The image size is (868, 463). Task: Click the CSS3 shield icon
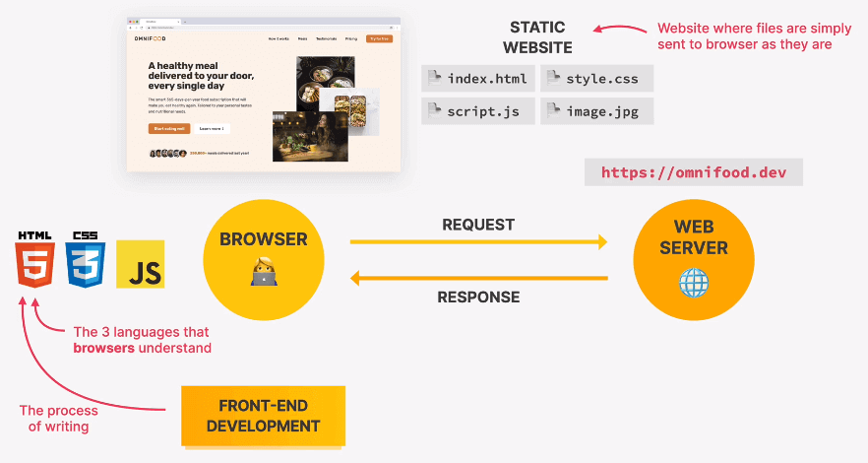(x=85, y=260)
